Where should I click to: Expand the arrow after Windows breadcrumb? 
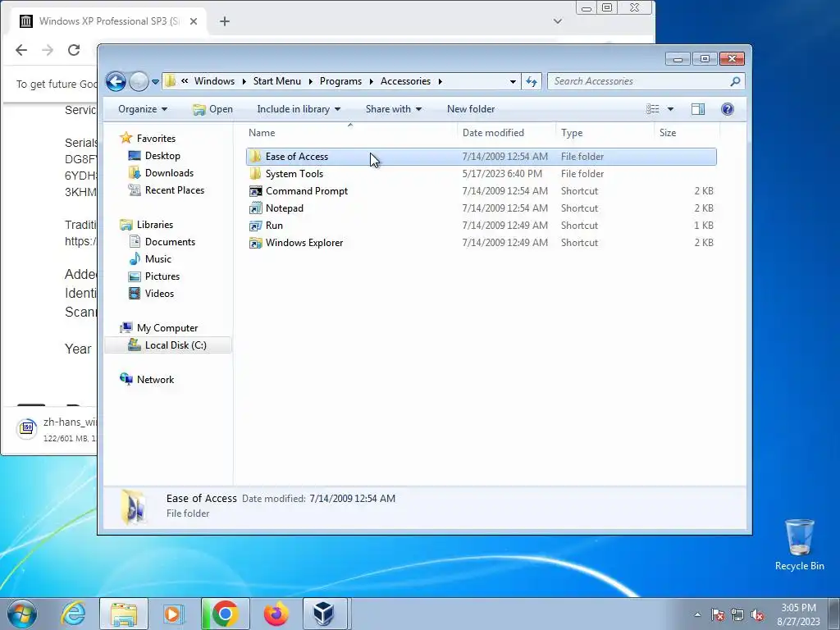(x=244, y=81)
